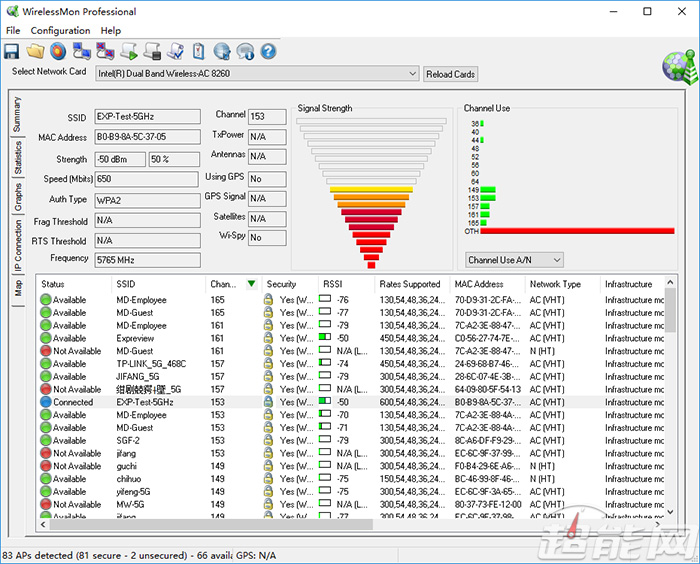Click the speech bubble info icon
This screenshot has height=564, width=700.
click(244, 51)
